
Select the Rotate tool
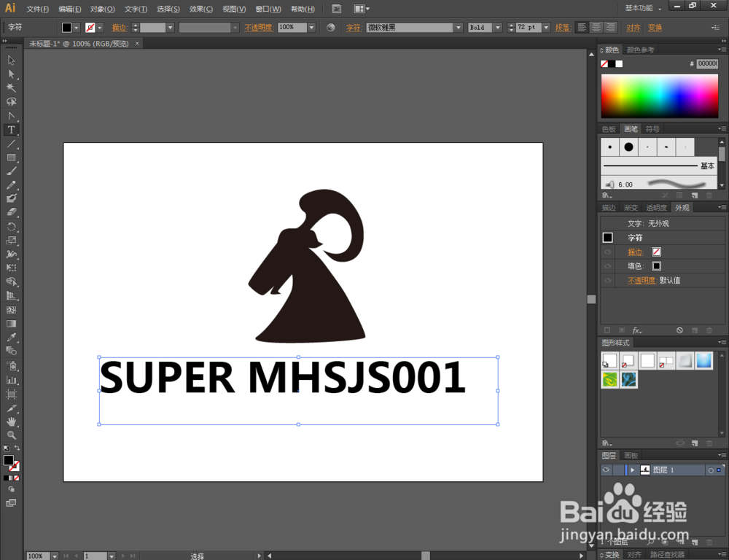coord(11,227)
